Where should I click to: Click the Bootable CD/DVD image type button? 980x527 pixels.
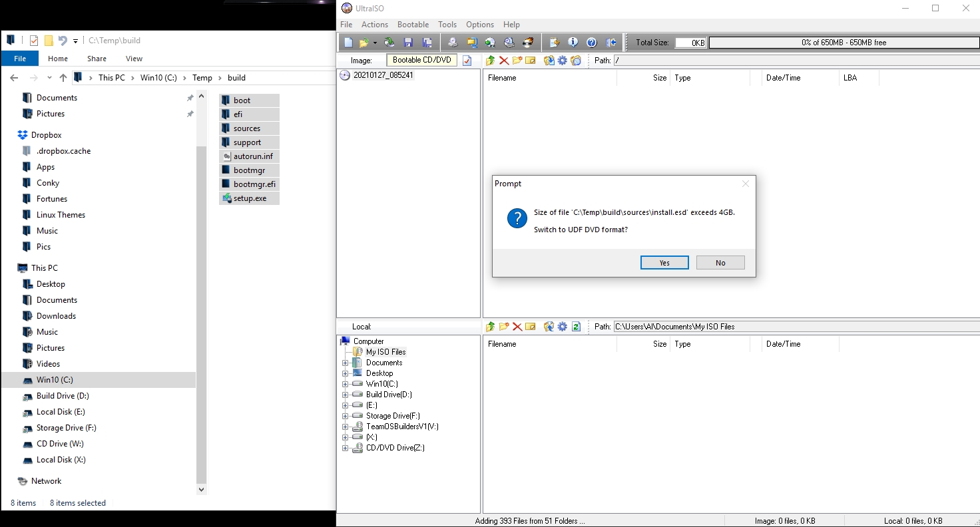click(422, 60)
